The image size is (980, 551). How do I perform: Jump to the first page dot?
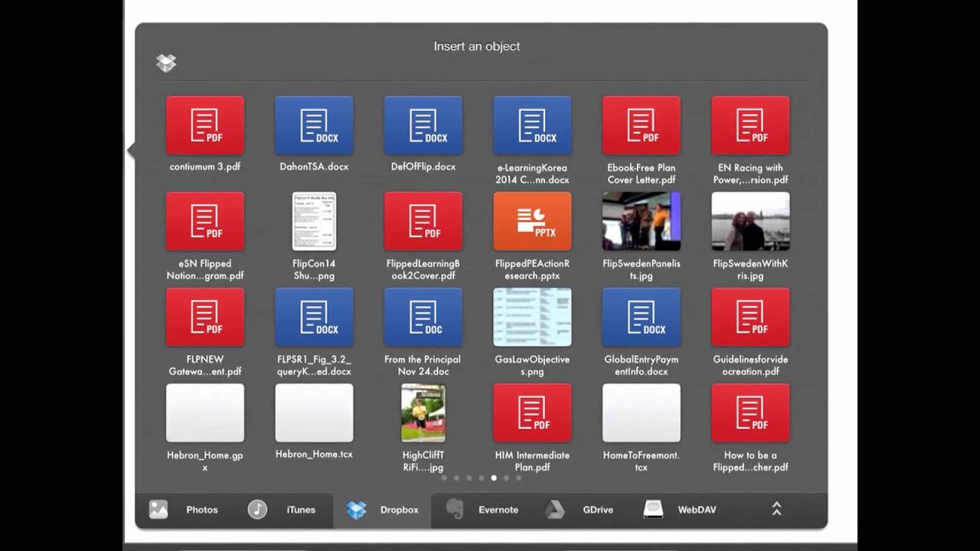444,478
